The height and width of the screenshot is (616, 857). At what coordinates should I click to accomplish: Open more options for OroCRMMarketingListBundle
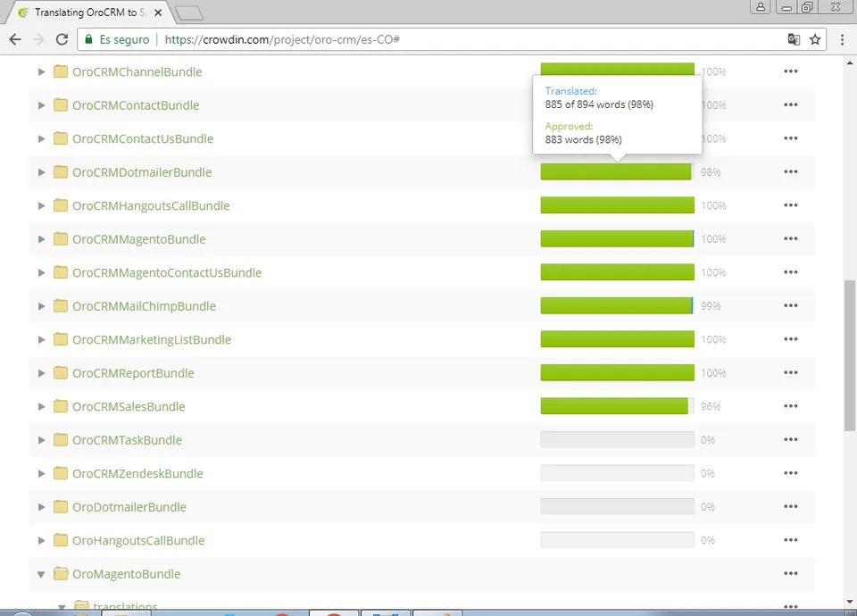[790, 339]
